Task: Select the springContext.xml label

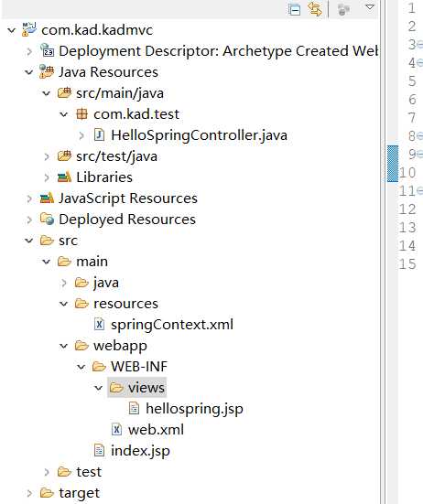Action: pyautogui.click(x=172, y=325)
